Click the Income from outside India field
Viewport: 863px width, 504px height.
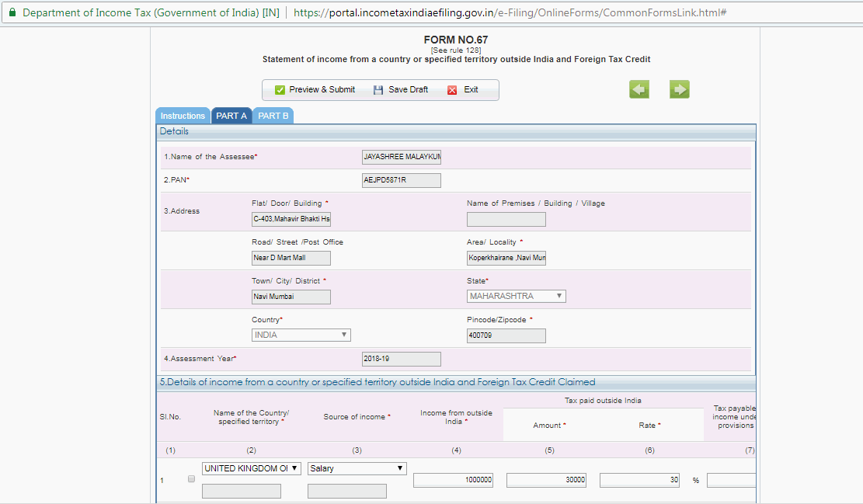(454, 481)
